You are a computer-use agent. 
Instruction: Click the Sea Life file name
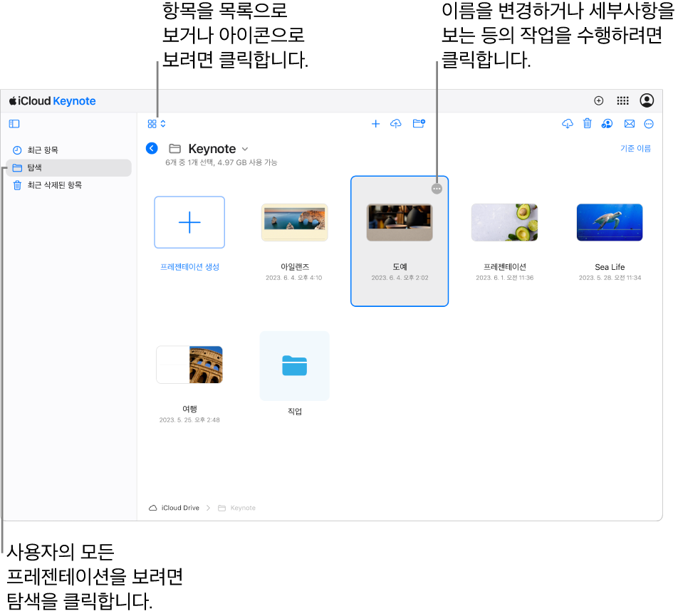(610, 267)
